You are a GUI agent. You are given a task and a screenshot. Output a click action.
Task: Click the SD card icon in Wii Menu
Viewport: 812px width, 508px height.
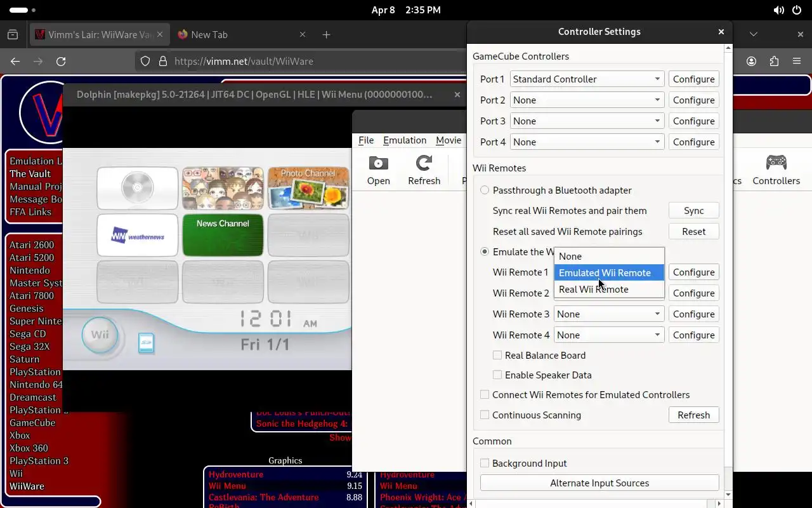point(147,344)
